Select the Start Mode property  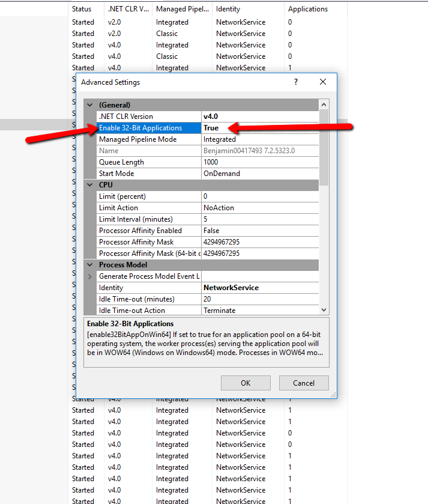point(149,174)
